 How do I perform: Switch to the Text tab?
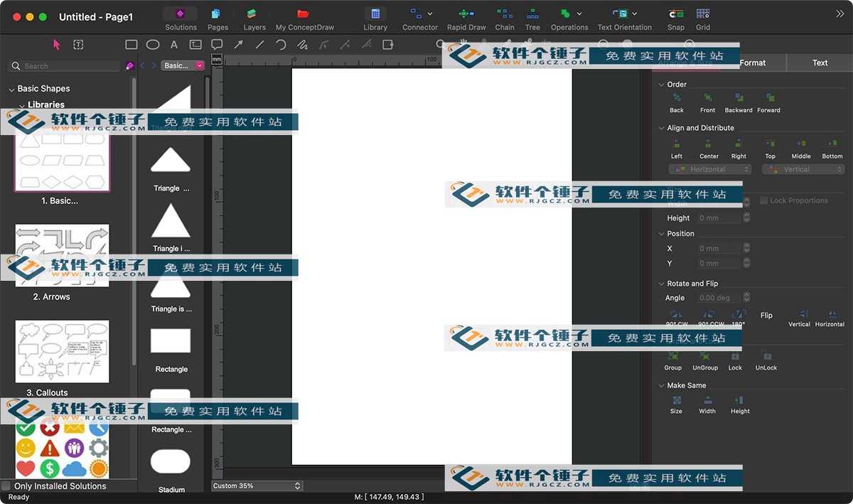[820, 63]
